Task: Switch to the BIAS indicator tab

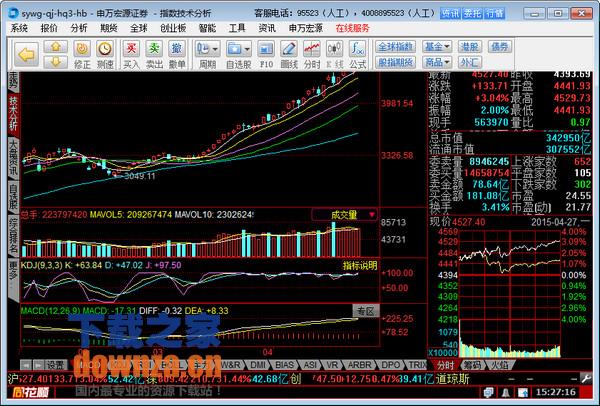Action: coord(283,365)
